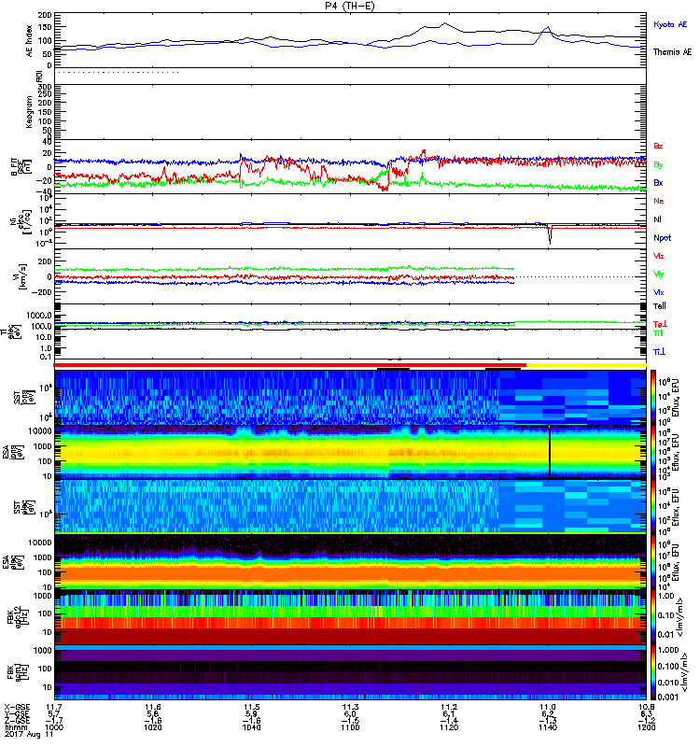Select the green By legend label
The height and width of the screenshot is (747, 700).
coord(658,165)
